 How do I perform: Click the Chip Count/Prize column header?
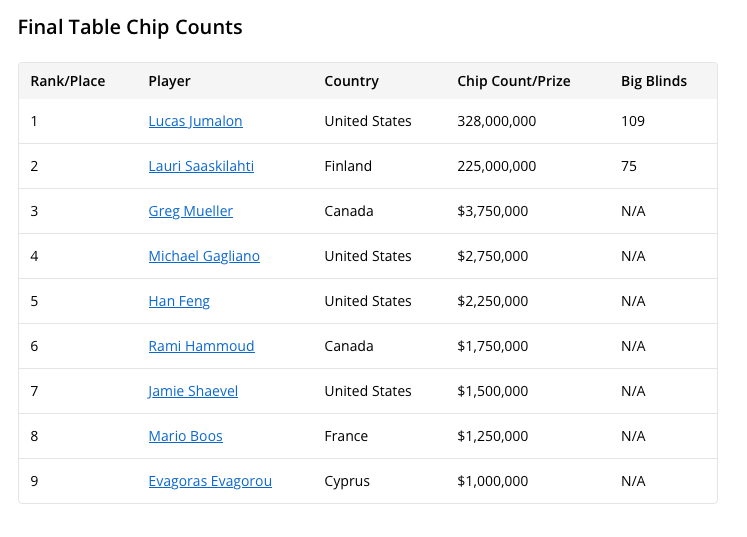tap(514, 81)
